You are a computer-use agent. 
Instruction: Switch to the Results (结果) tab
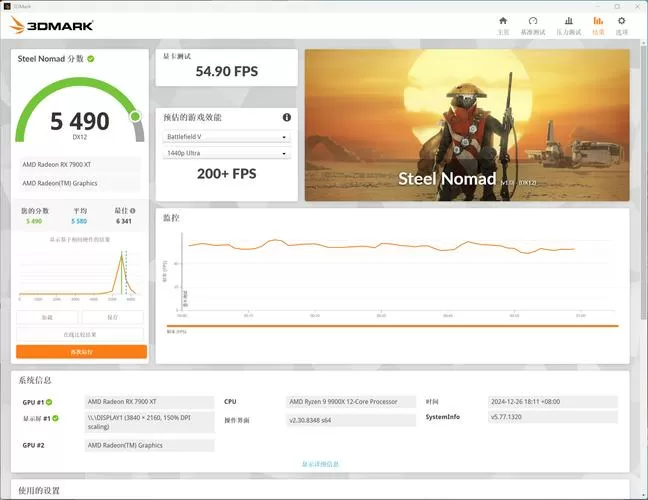598,26
